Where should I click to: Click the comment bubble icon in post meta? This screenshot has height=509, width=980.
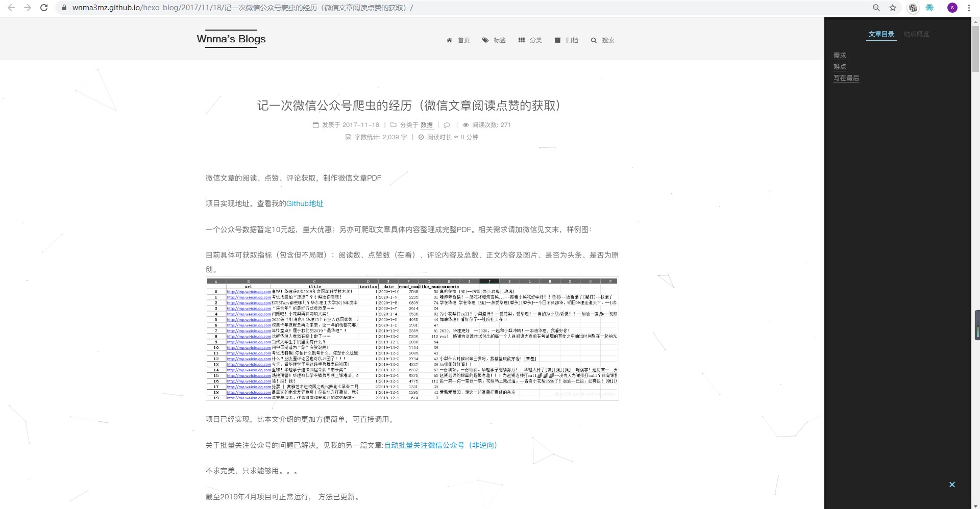point(447,125)
